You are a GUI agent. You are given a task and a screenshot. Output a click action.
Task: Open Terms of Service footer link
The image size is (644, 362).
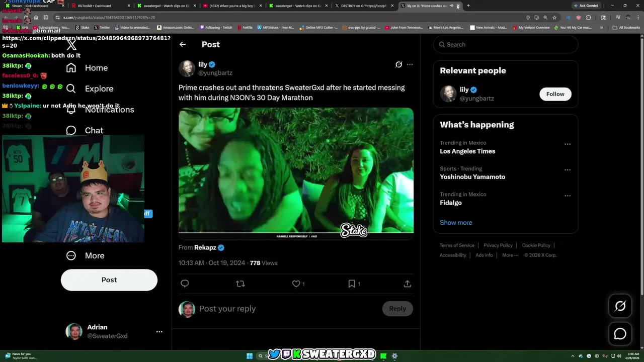457,245
